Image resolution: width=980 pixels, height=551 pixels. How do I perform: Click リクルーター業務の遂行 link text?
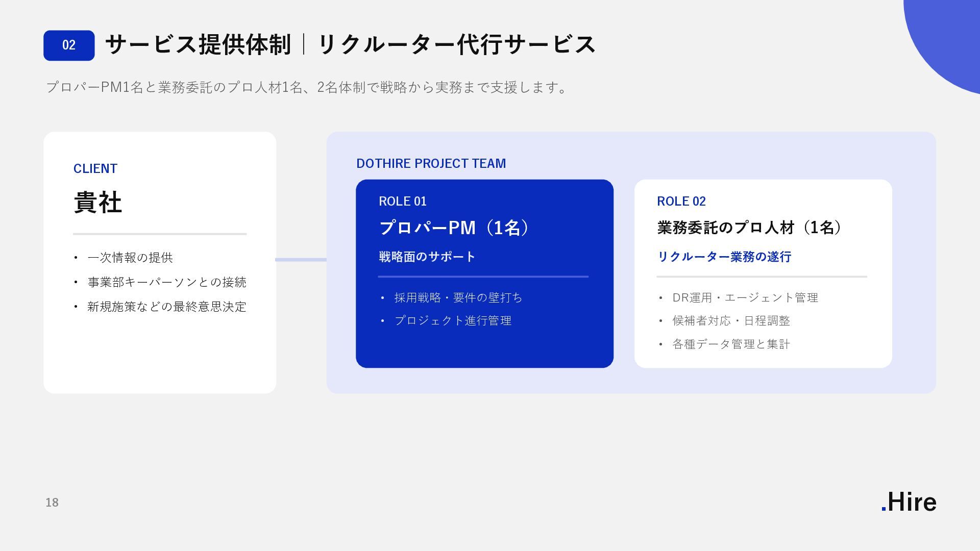coord(724,257)
